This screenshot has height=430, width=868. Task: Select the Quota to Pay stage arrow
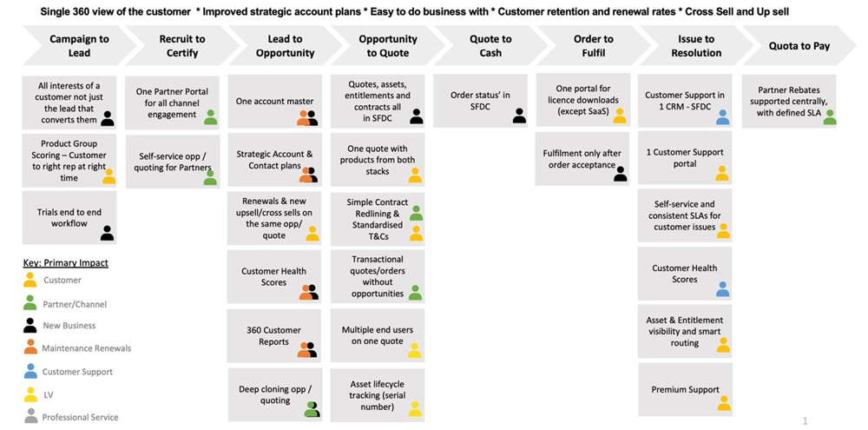click(799, 46)
